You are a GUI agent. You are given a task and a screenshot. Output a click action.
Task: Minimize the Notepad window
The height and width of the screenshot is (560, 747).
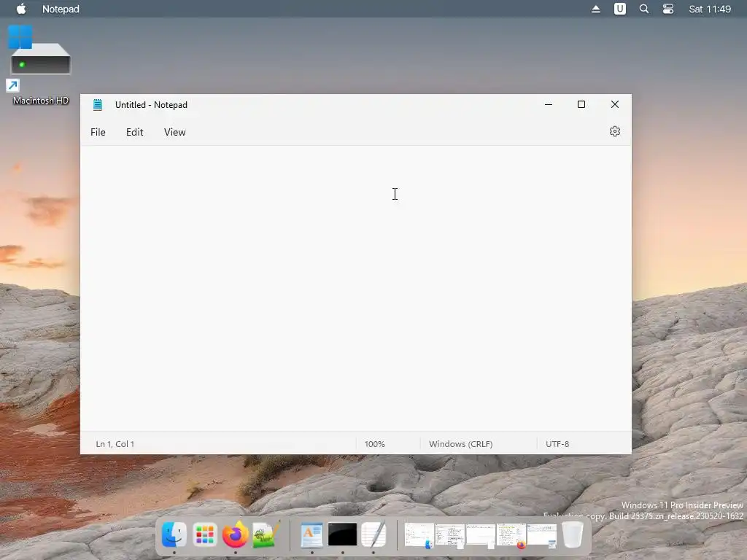[549, 104]
